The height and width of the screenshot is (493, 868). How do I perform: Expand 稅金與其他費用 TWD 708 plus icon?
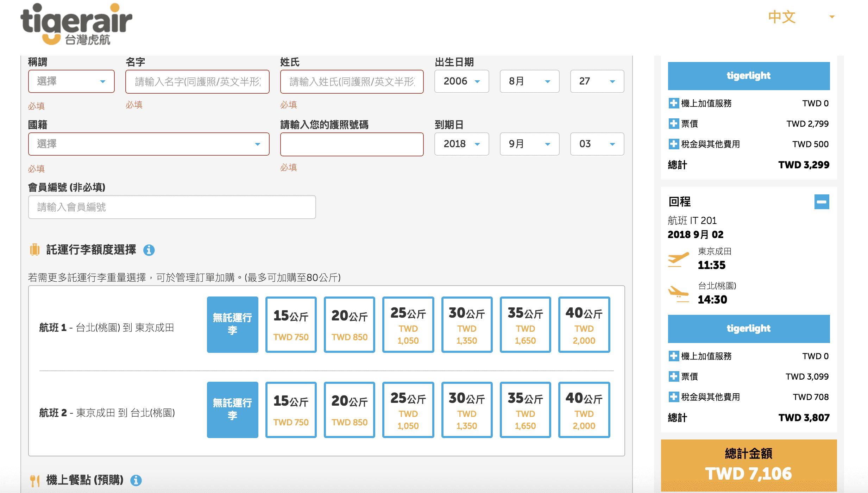tap(673, 397)
